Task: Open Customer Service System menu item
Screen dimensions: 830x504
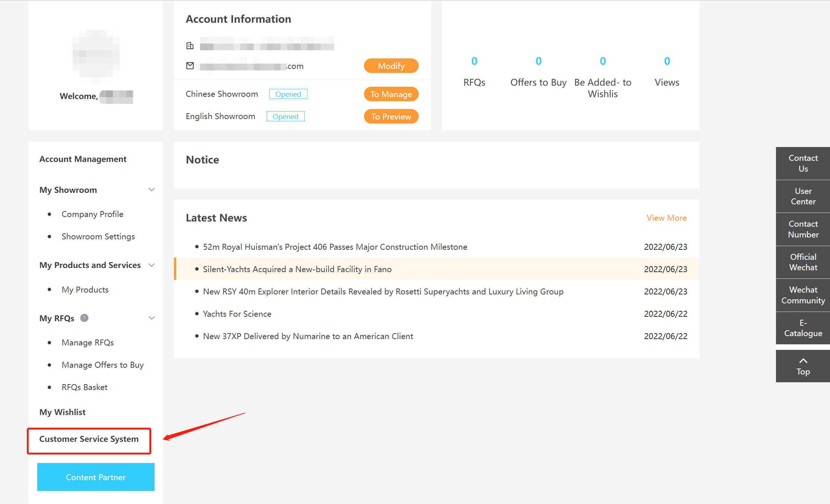Action: coord(89,439)
